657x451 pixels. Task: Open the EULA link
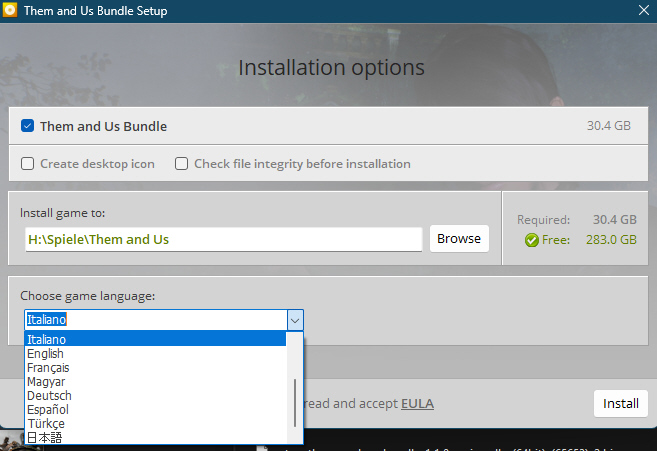pos(417,403)
